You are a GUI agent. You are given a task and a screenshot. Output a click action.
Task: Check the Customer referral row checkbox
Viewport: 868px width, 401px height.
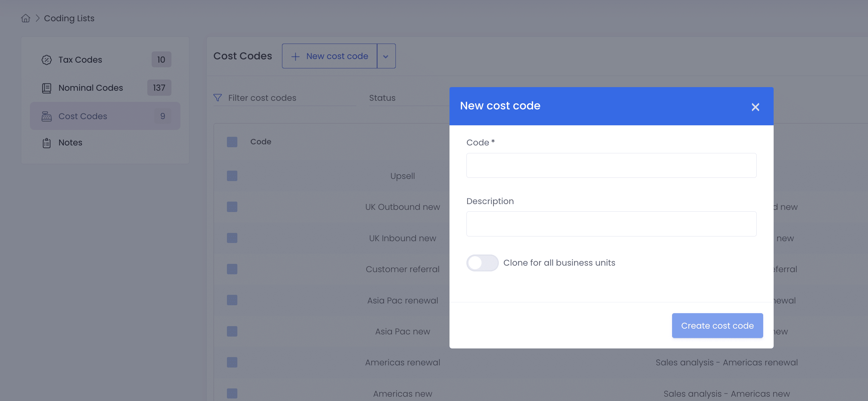point(232,269)
